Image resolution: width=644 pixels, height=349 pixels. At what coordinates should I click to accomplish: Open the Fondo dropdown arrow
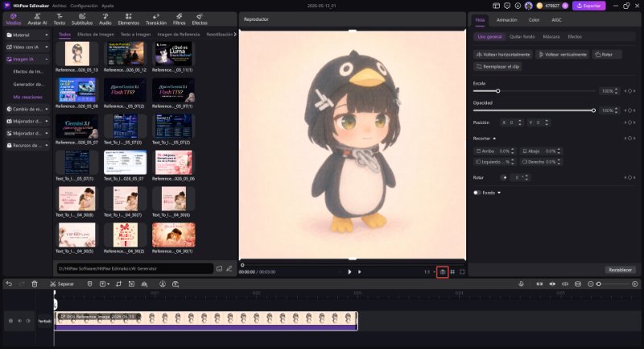click(x=499, y=193)
